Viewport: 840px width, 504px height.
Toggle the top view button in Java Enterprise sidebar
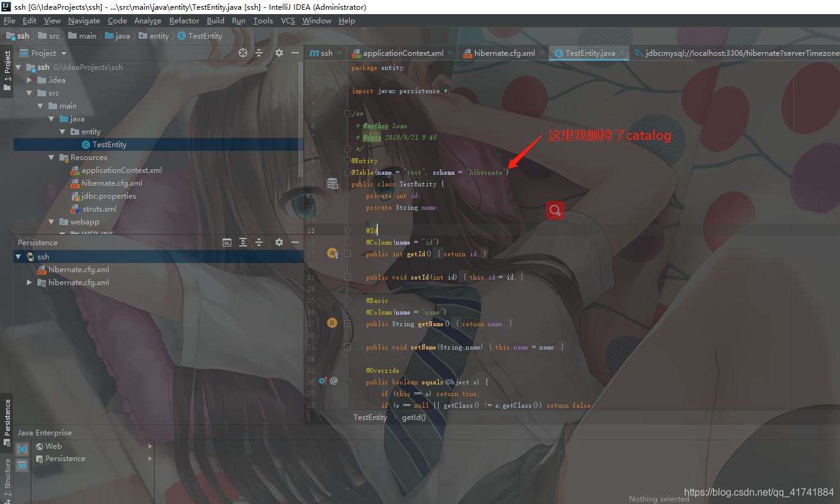(x=22, y=449)
